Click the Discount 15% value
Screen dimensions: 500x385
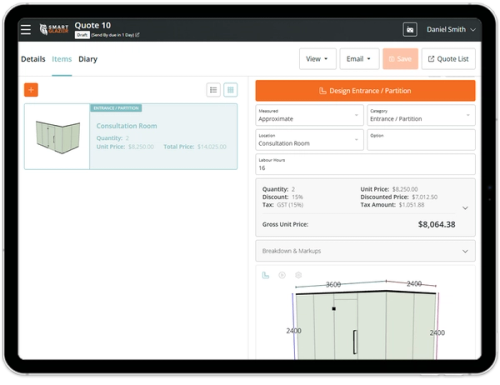tap(297, 197)
